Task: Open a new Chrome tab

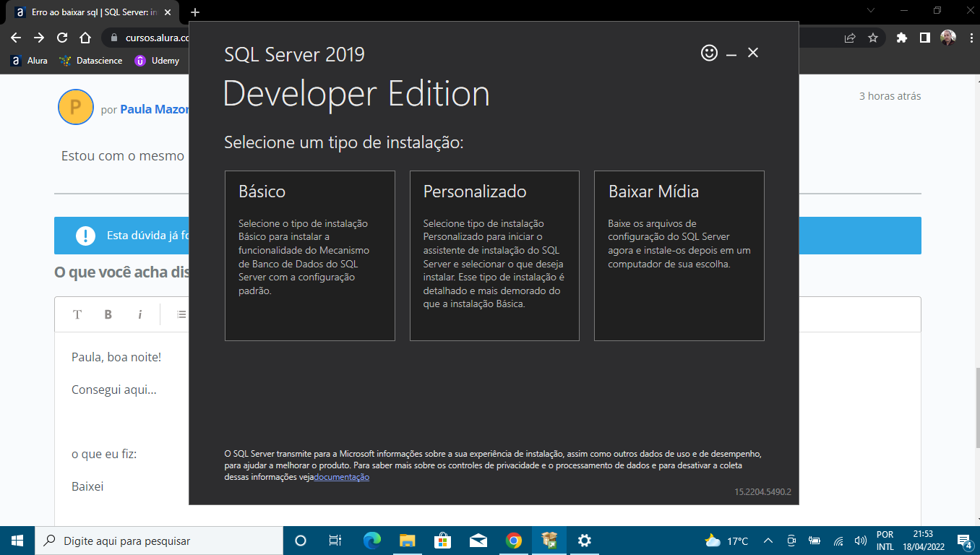Action: click(x=195, y=12)
